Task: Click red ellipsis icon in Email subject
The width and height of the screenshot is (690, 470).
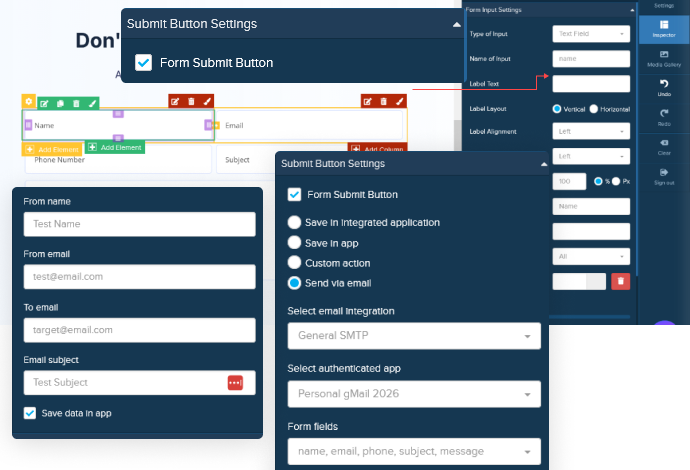Action: 235,383
